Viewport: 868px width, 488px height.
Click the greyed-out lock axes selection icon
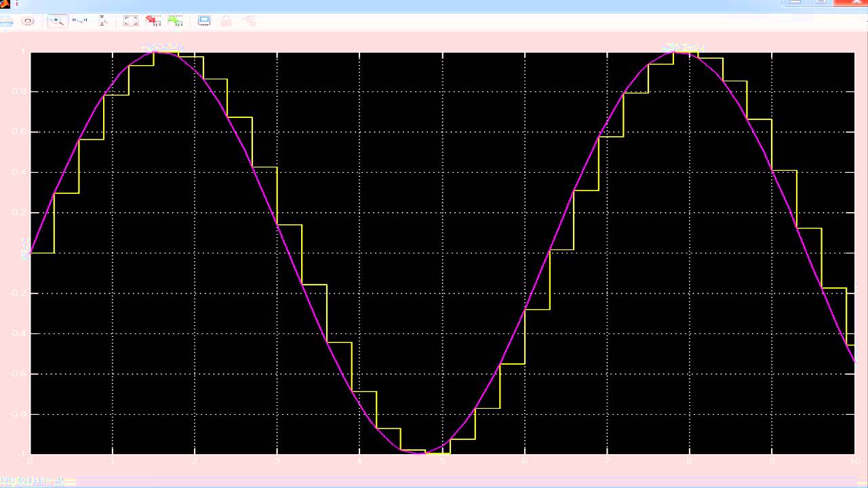pyautogui.click(x=226, y=21)
